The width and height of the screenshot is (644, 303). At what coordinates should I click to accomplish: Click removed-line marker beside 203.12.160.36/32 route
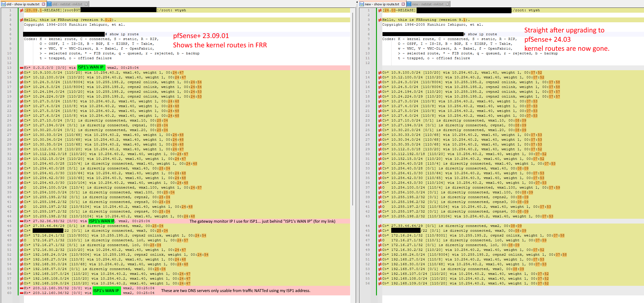coord(22,293)
